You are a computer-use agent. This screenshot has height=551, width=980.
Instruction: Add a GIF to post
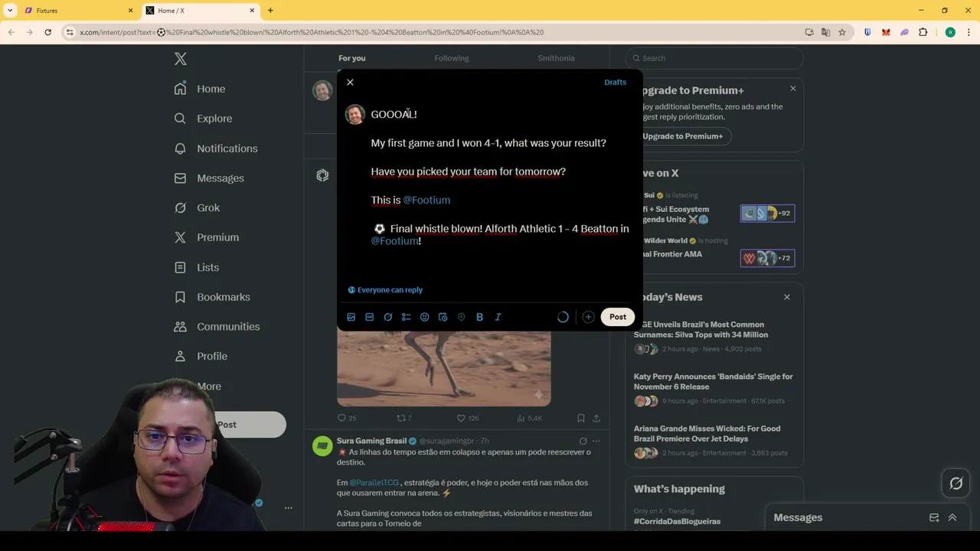click(370, 317)
